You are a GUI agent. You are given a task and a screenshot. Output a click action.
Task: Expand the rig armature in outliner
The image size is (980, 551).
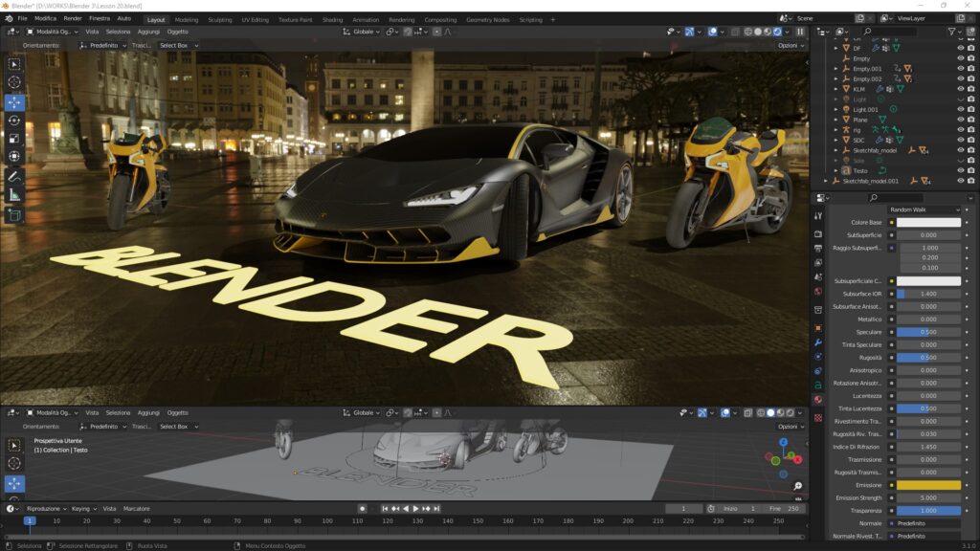[x=836, y=130]
